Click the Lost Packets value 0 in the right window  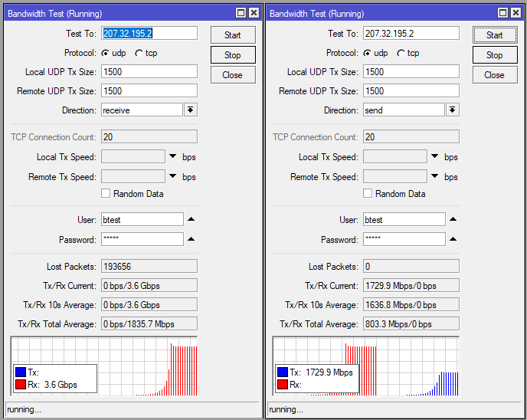411,266
